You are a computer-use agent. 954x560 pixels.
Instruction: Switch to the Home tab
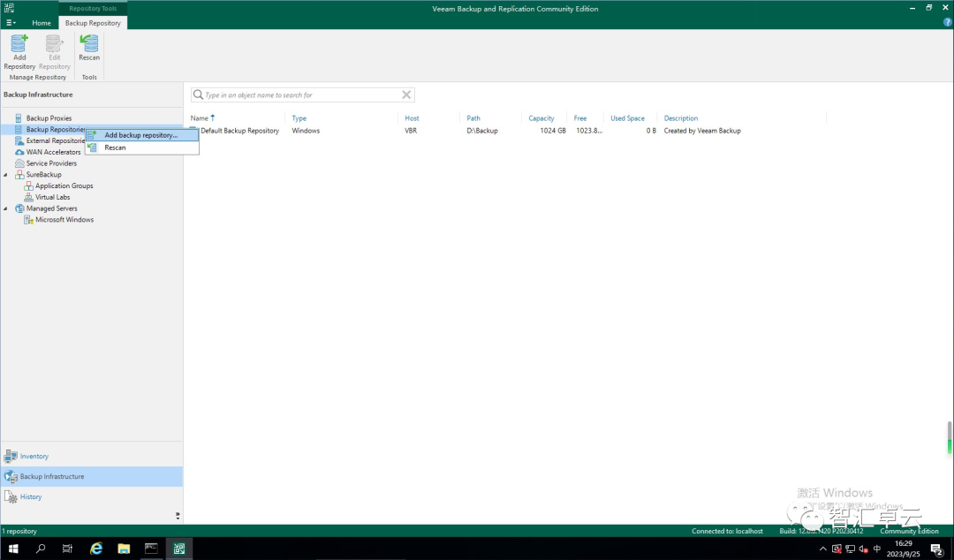(42, 22)
